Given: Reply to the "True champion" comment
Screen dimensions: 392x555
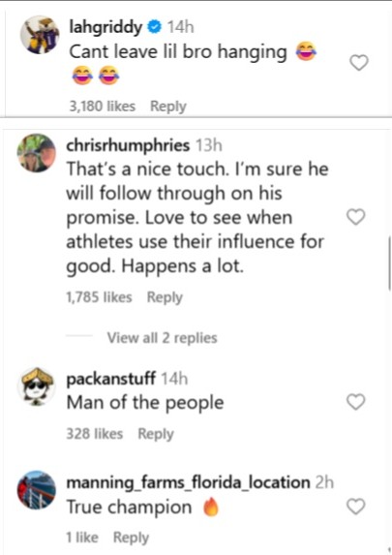Looking at the screenshot, I should [x=131, y=538].
